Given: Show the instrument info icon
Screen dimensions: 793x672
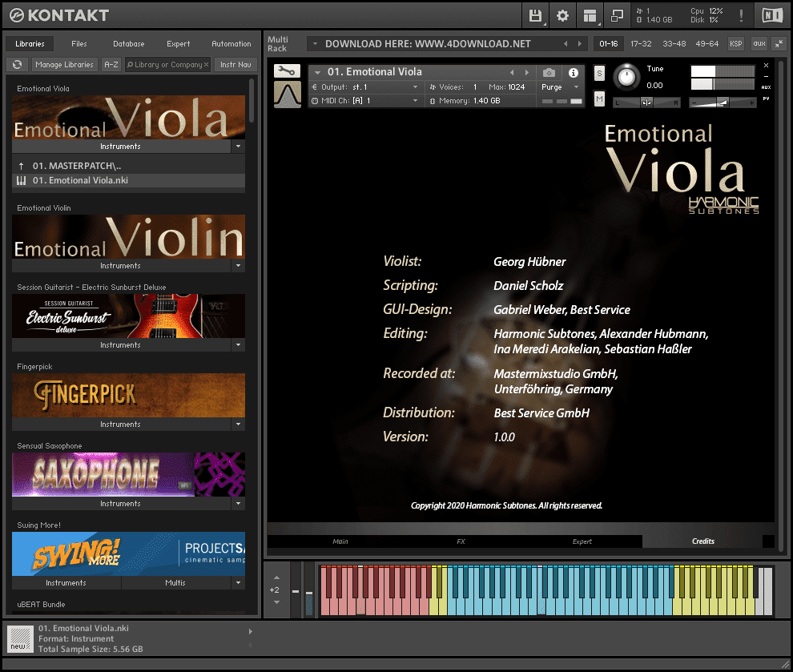Looking at the screenshot, I should click(x=573, y=73).
